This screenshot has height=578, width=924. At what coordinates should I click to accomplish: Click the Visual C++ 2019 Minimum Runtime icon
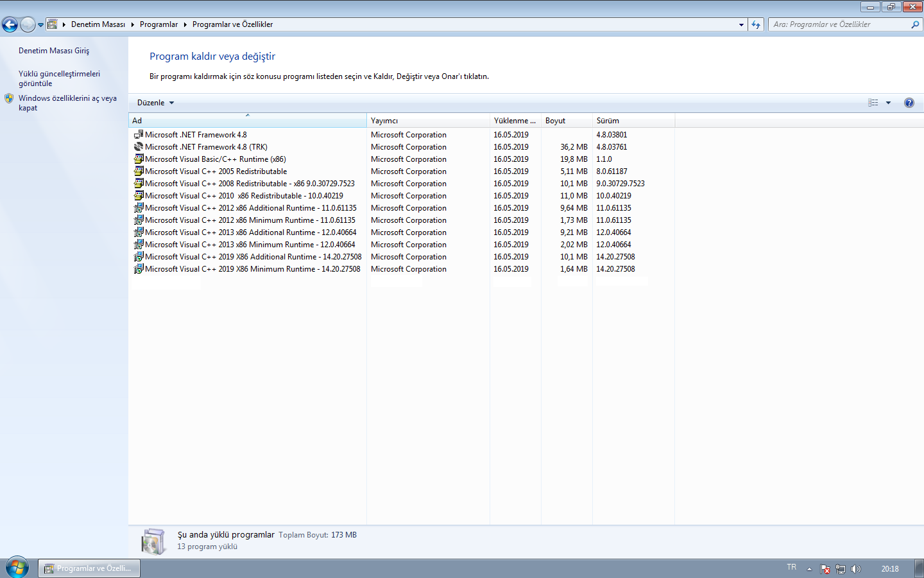(139, 269)
